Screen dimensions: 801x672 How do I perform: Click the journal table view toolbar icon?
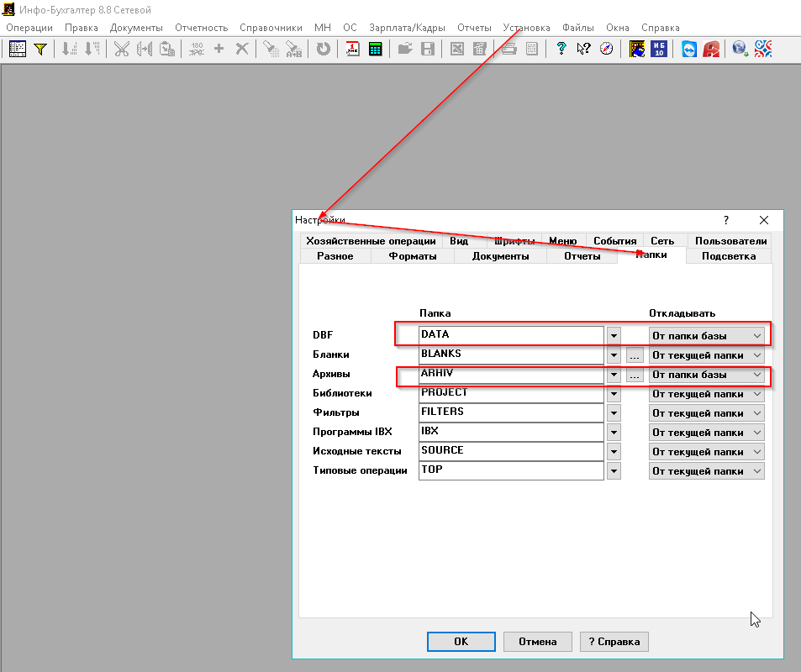point(18,49)
